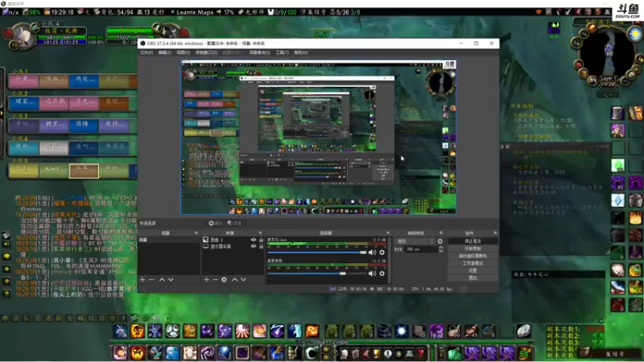Add a new source with plus icon

click(206, 279)
